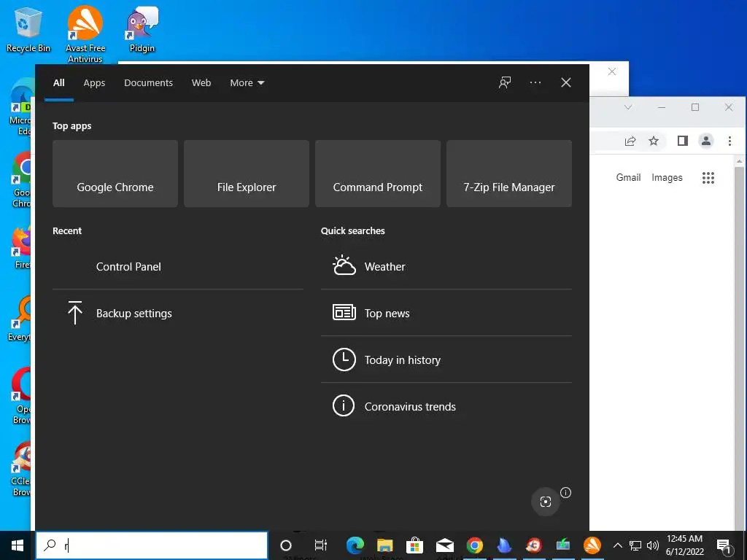Switch to the Web search tab

click(201, 83)
